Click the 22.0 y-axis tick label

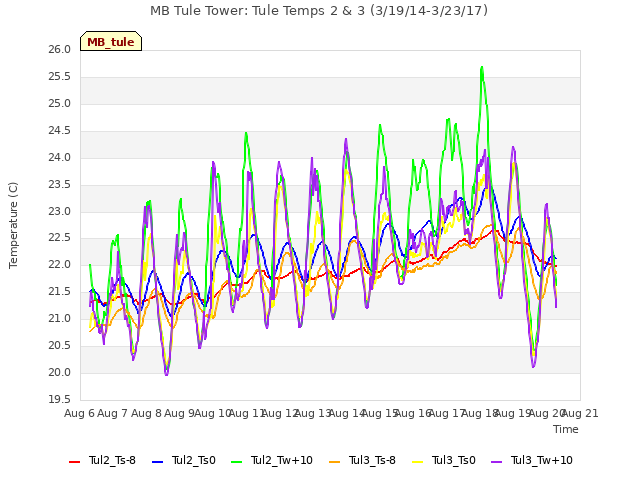(60, 265)
